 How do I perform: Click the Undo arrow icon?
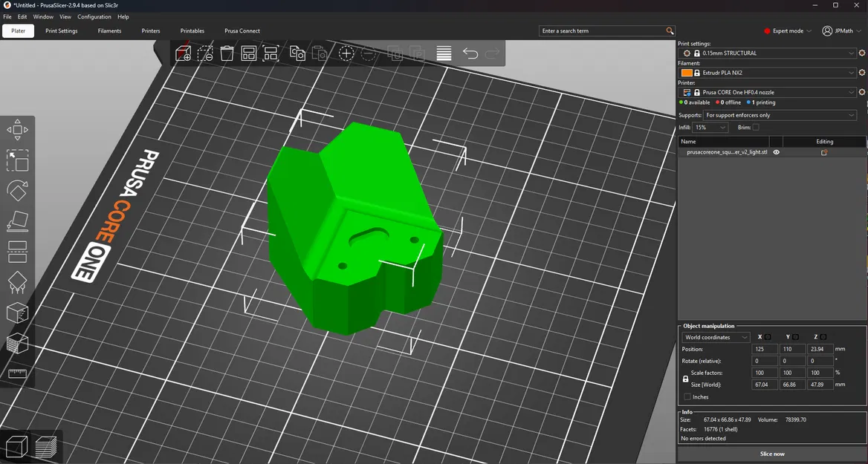point(470,53)
